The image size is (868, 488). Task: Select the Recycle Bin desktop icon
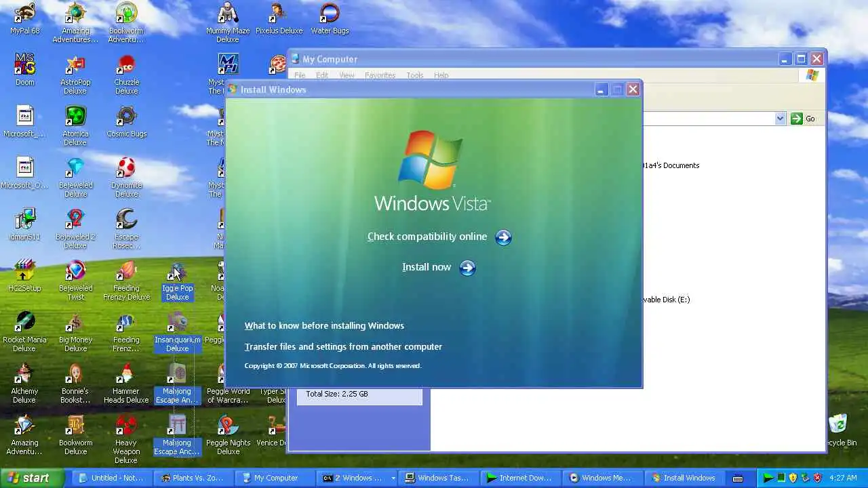pyautogui.click(x=840, y=430)
